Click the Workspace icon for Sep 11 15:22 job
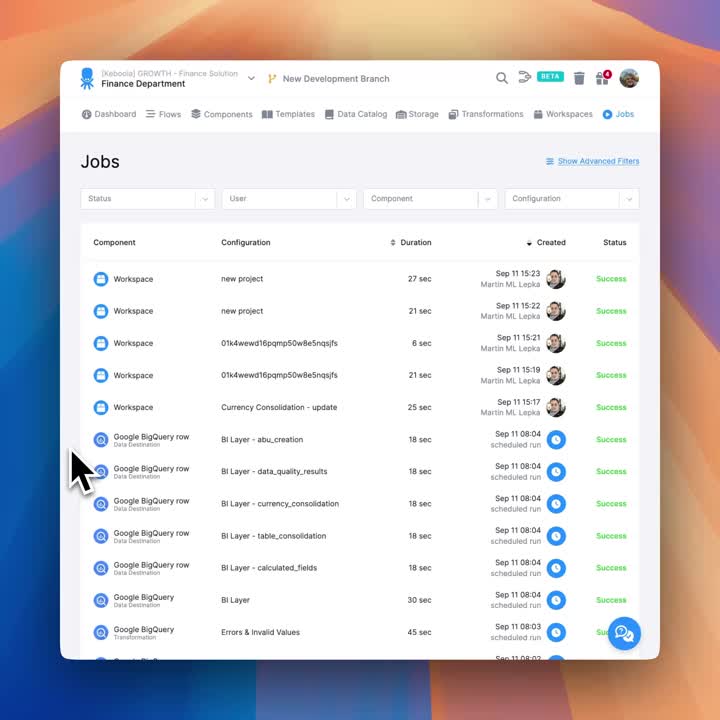This screenshot has height=720, width=720. tap(101, 311)
